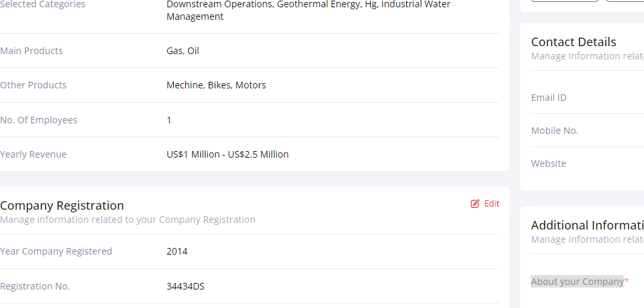
Task: Click the Additional Information heading
Action: 587,226
